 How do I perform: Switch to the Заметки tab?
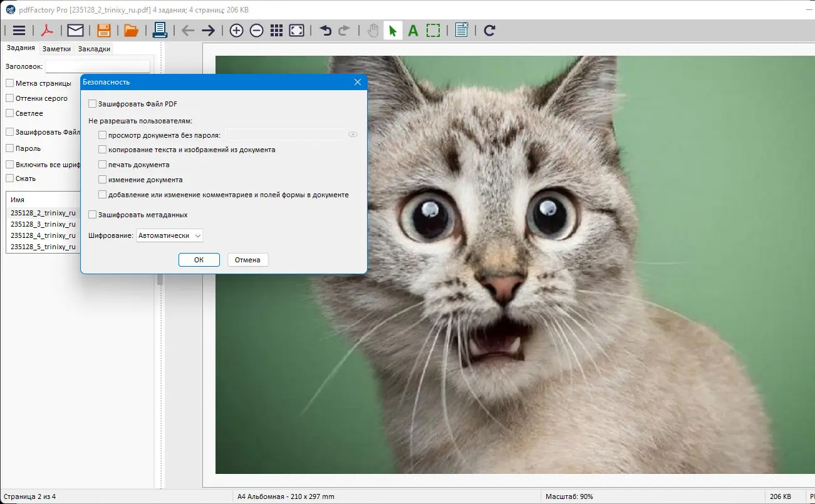(x=56, y=49)
